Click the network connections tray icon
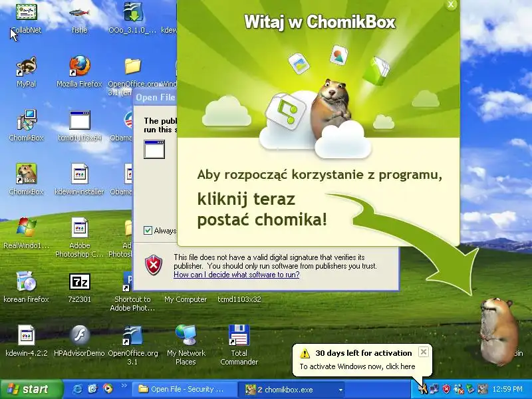Screen dimensions: 532x399 coord(434,389)
